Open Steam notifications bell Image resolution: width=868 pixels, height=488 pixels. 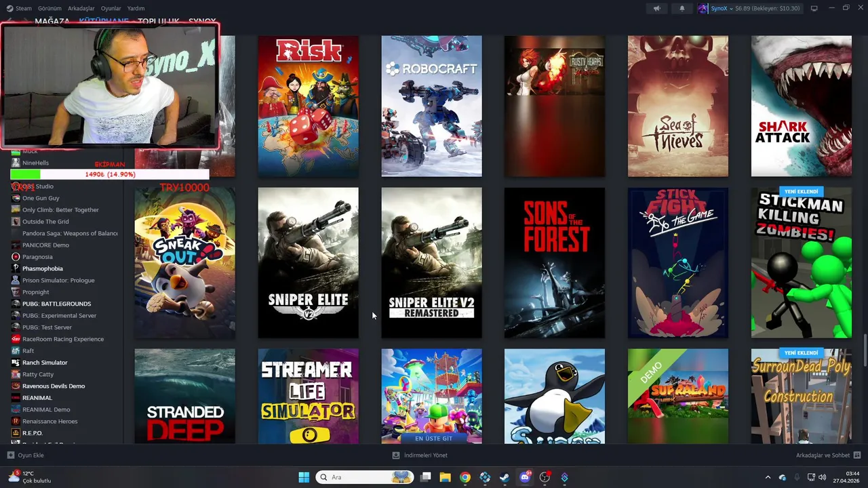tap(682, 9)
